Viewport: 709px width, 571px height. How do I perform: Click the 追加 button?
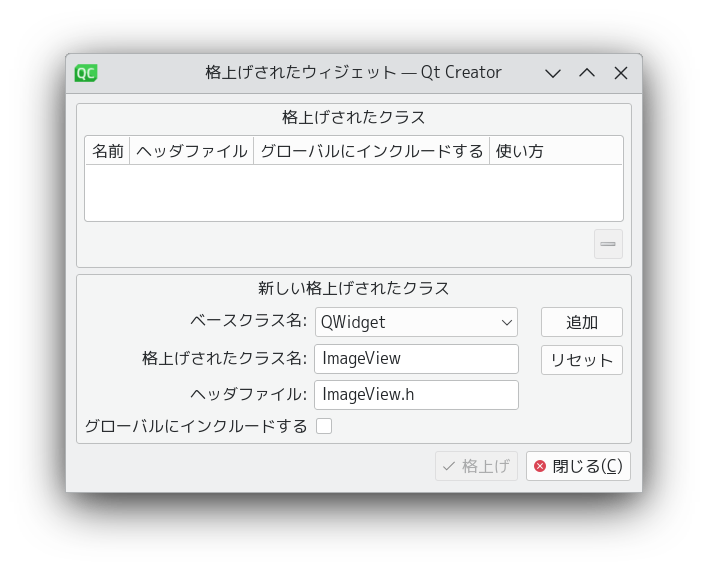point(582,322)
